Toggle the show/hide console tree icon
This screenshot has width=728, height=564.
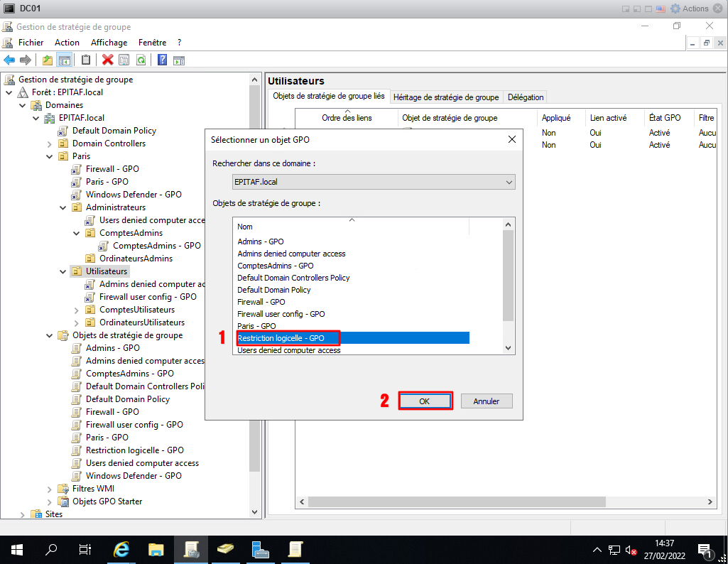(64, 60)
